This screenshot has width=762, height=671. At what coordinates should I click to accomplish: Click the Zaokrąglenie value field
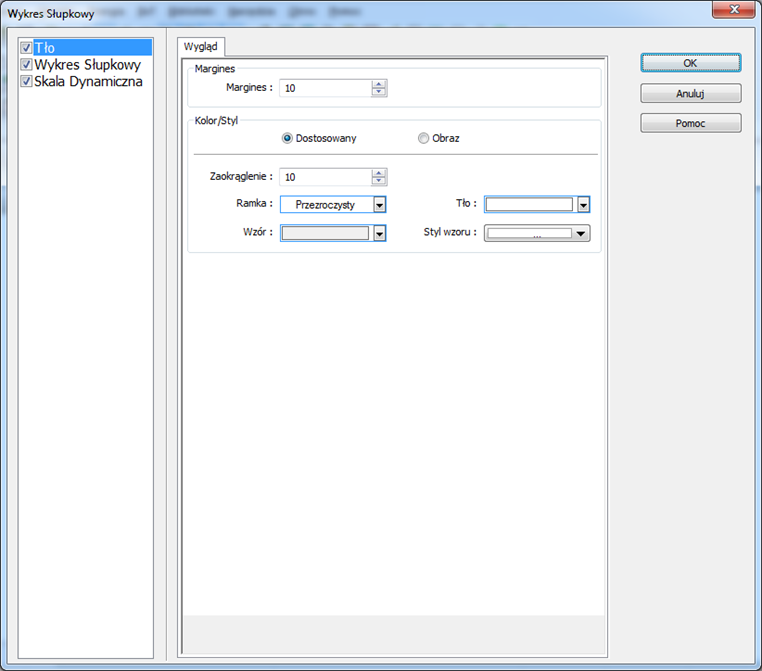click(325, 177)
